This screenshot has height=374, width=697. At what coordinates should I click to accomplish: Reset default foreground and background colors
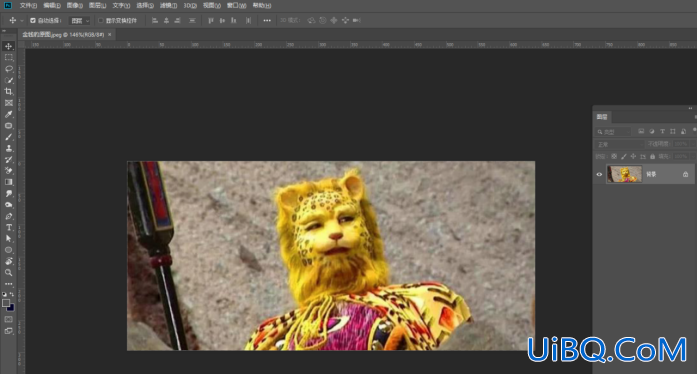pos(4,294)
